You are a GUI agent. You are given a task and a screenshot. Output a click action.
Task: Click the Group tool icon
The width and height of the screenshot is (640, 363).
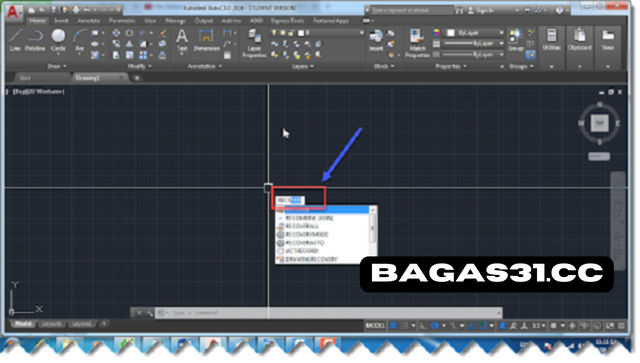[x=516, y=40]
